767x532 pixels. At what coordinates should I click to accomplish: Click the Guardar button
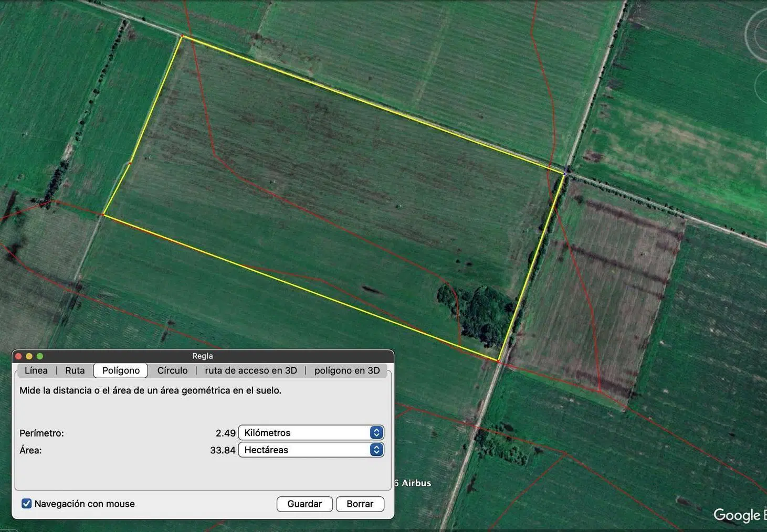pos(304,504)
